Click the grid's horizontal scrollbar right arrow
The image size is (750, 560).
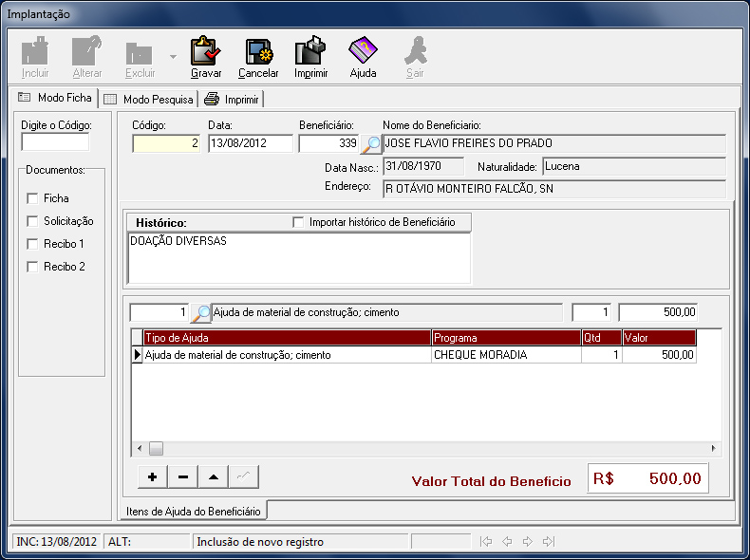click(x=715, y=448)
